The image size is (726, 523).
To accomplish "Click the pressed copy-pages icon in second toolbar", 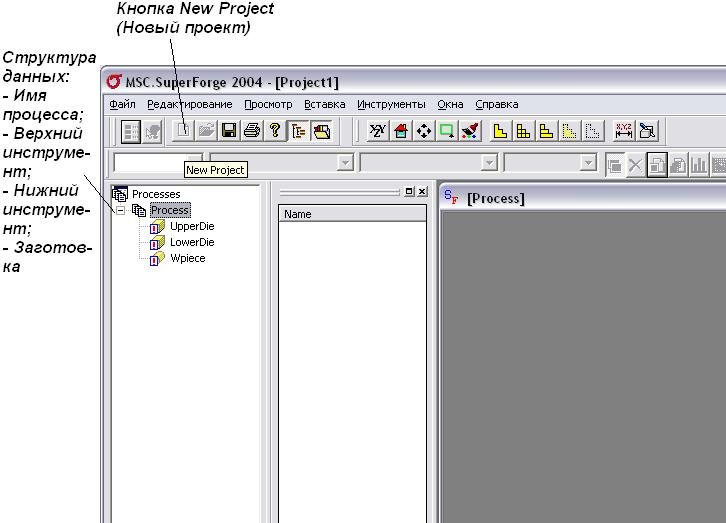I will 657,165.
